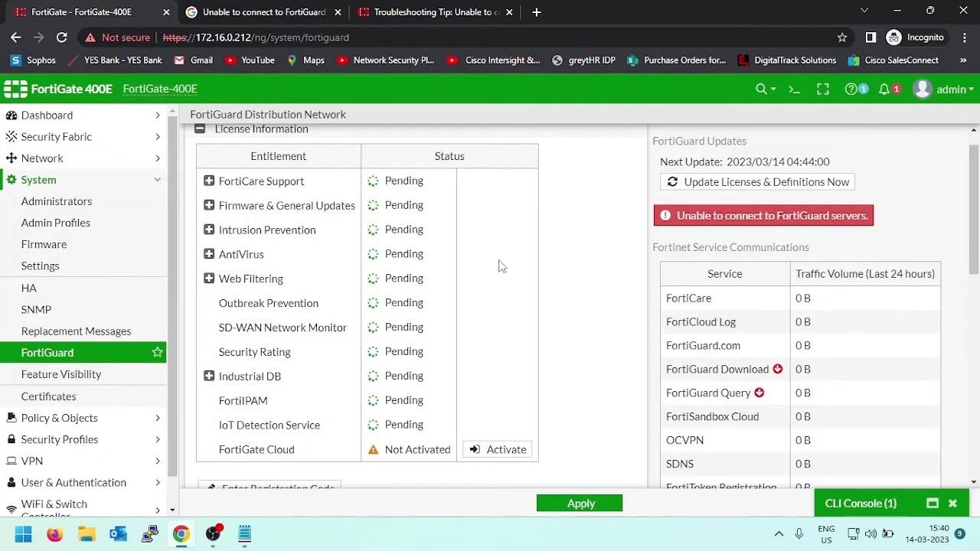Click the FortiGate logo in header
The image size is (980, 551).
(15, 89)
